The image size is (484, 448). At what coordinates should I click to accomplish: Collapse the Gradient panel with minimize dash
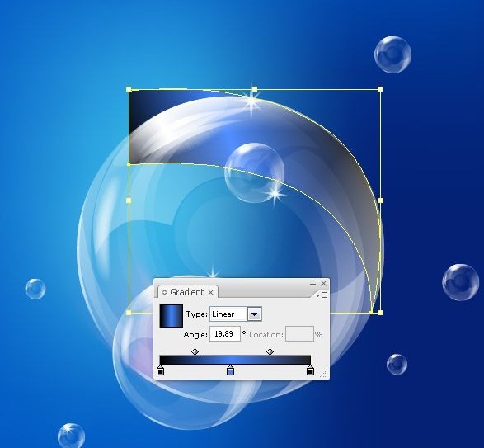point(312,284)
